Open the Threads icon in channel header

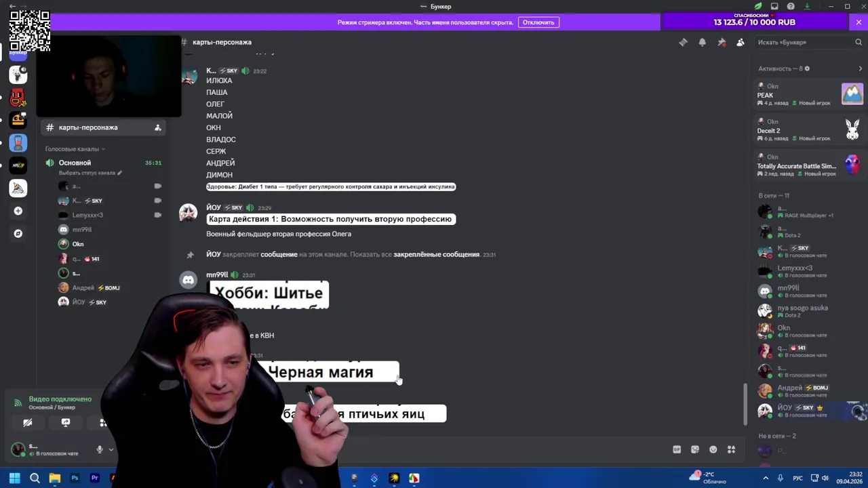tap(683, 42)
